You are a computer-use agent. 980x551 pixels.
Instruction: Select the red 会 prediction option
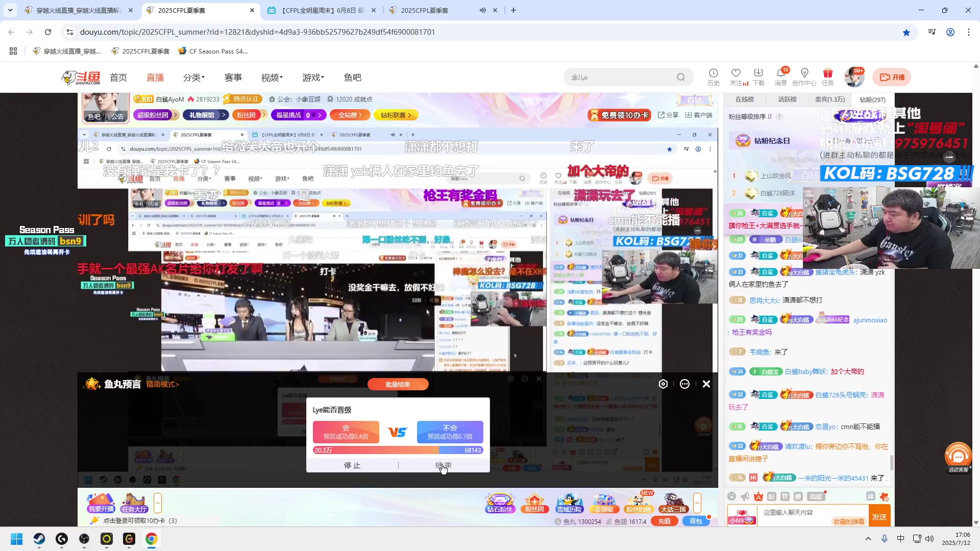pyautogui.click(x=346, y=432)
